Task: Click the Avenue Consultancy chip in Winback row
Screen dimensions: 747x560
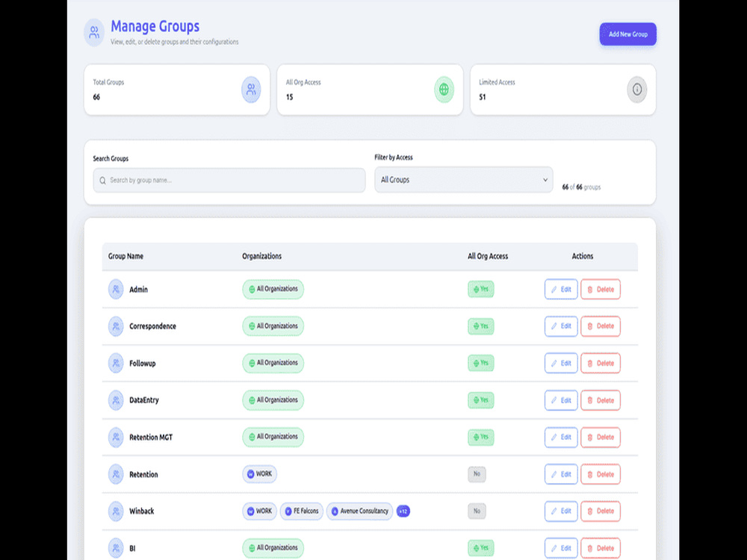Action: tap(360, 511)
